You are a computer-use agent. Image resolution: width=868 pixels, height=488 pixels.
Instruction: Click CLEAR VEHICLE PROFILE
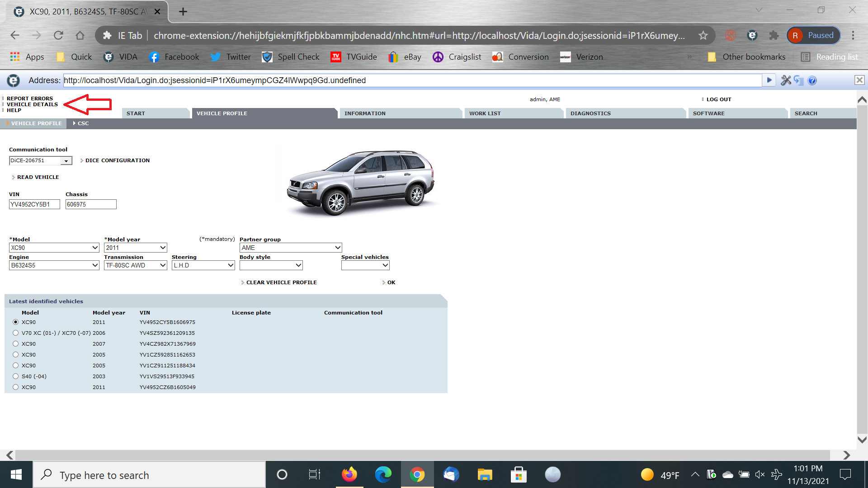coord(281,282)
